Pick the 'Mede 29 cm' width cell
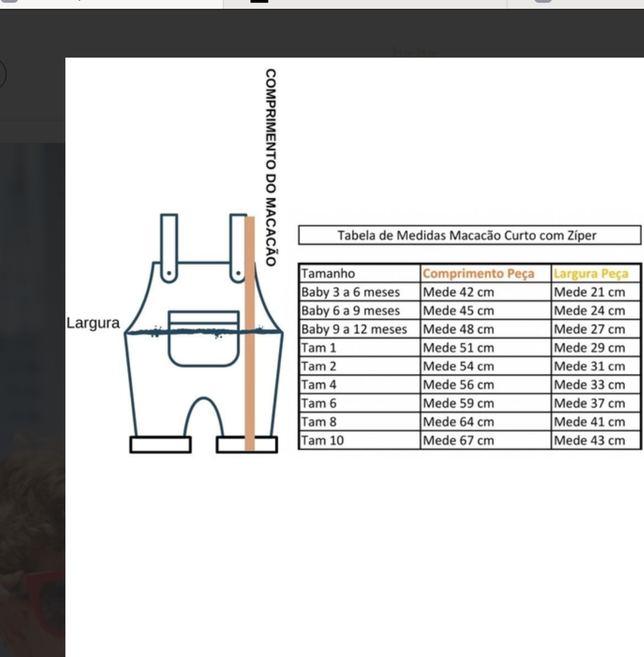Screen dimensions: 644x657 point(596,348)
